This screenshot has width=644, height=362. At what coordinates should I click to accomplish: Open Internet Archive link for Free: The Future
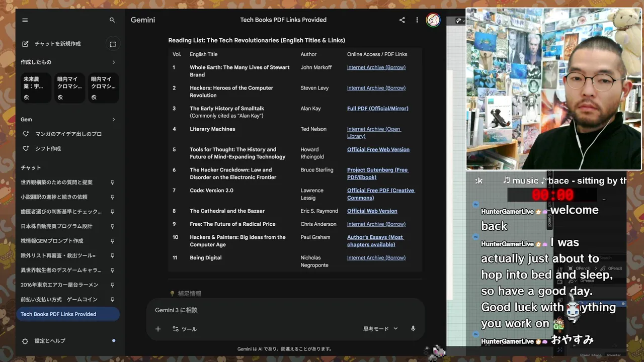point(376,224)
